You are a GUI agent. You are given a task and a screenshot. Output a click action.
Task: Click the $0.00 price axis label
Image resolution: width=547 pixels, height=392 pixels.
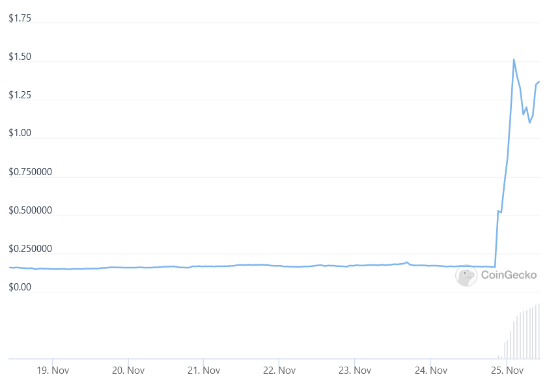point(20,287)
